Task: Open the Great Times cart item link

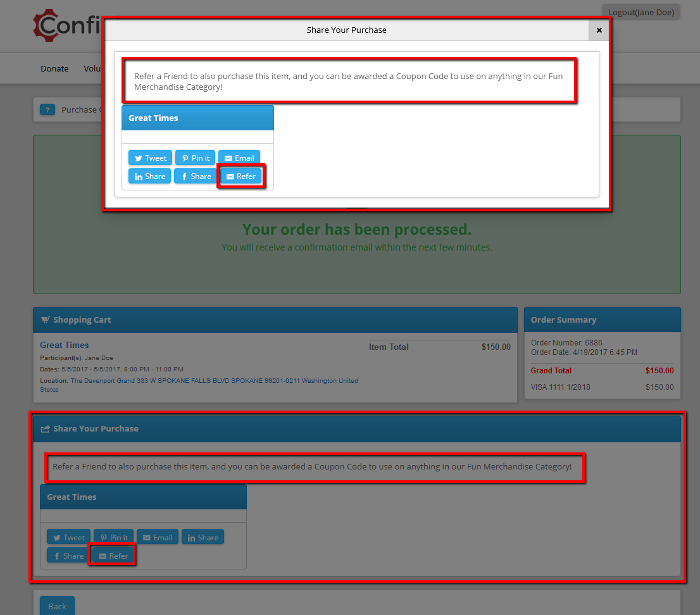Action: (65, 345)
